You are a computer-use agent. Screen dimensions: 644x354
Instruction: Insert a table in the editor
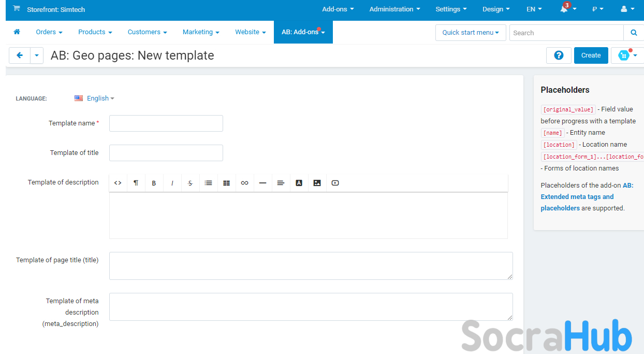[x=226, y=183]
